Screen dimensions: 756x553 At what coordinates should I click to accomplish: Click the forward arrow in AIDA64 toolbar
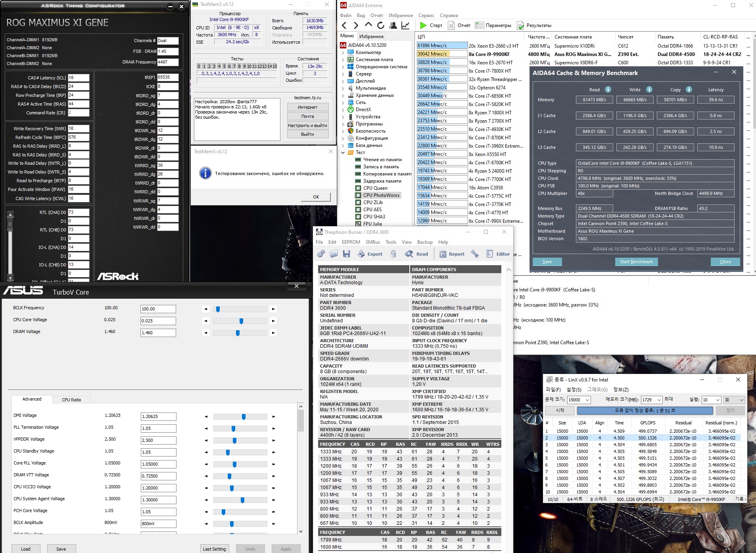356,25
